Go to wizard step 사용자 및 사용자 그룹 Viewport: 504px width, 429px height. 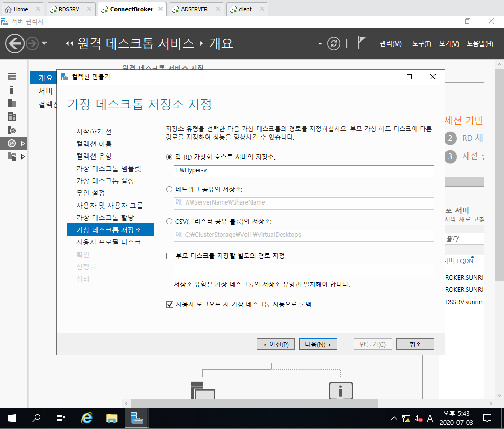pos(109,206)
